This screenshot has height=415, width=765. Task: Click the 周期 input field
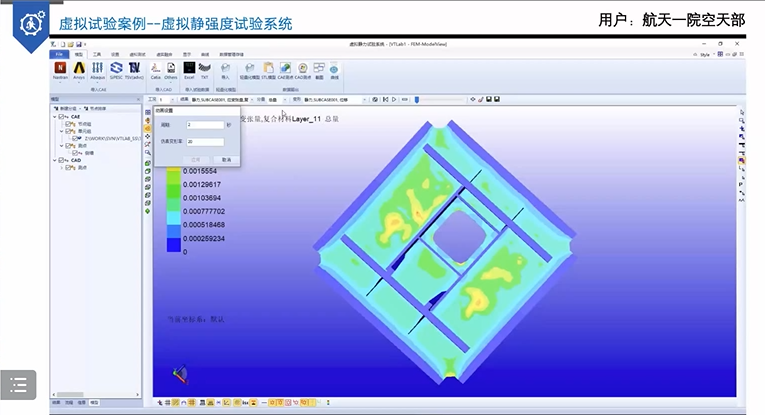click(205, 125)
